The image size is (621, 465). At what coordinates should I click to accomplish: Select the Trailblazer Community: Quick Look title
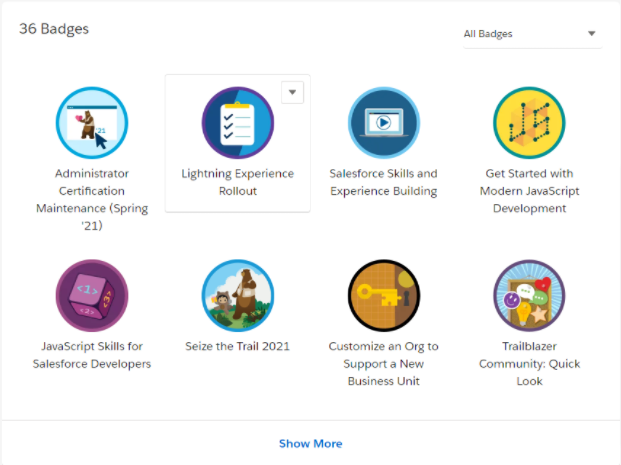pyautogui.click(x=529, y=364)
